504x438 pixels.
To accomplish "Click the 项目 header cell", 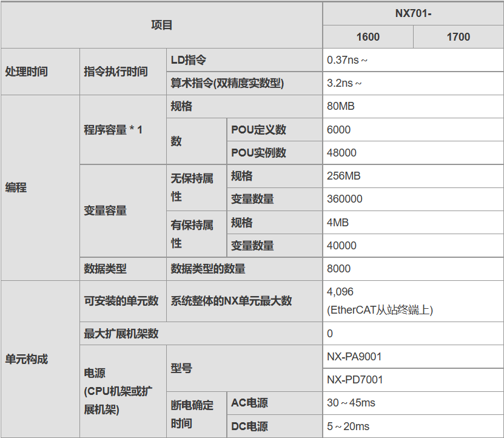I will [161, 25].
